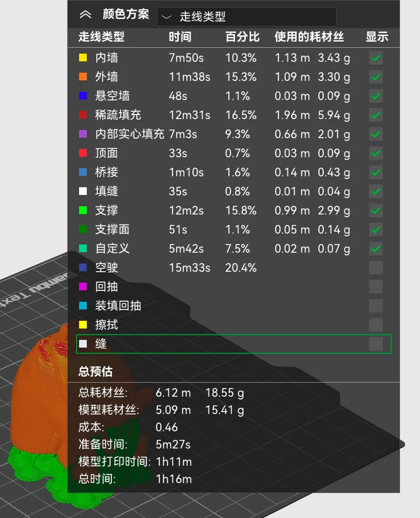This screenshot has height=518, width=420.
Task: Open the 走线类型 color scheme dropdown
Action: coord(246,17)
